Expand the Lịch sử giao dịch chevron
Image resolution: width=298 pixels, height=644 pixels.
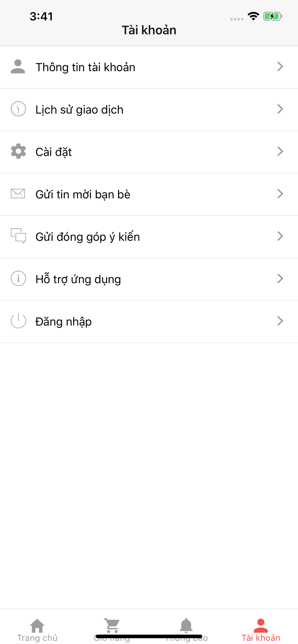280,109
